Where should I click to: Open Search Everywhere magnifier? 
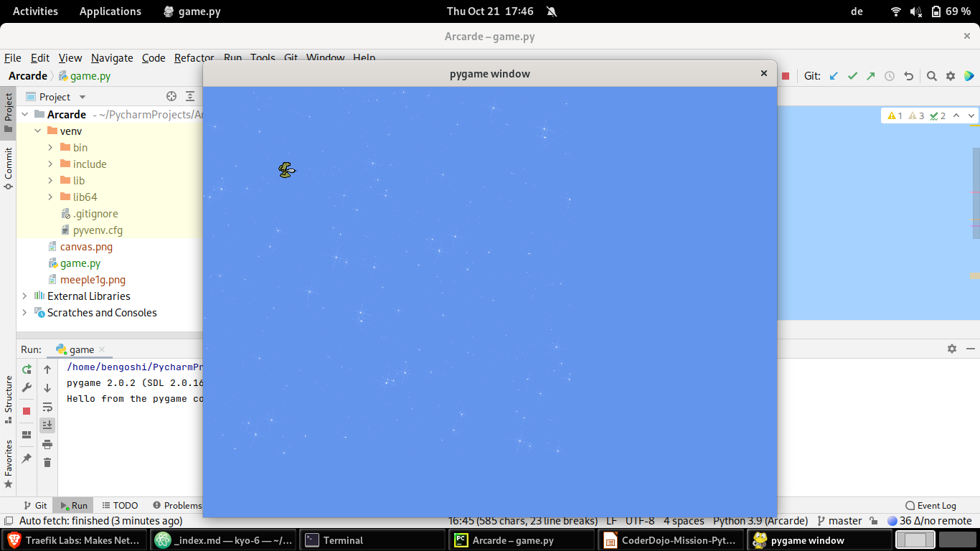[x=931, y=75]
